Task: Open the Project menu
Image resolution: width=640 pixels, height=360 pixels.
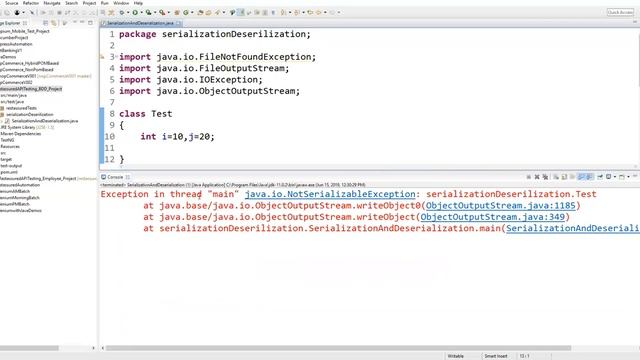Action: tap(89, 3)
